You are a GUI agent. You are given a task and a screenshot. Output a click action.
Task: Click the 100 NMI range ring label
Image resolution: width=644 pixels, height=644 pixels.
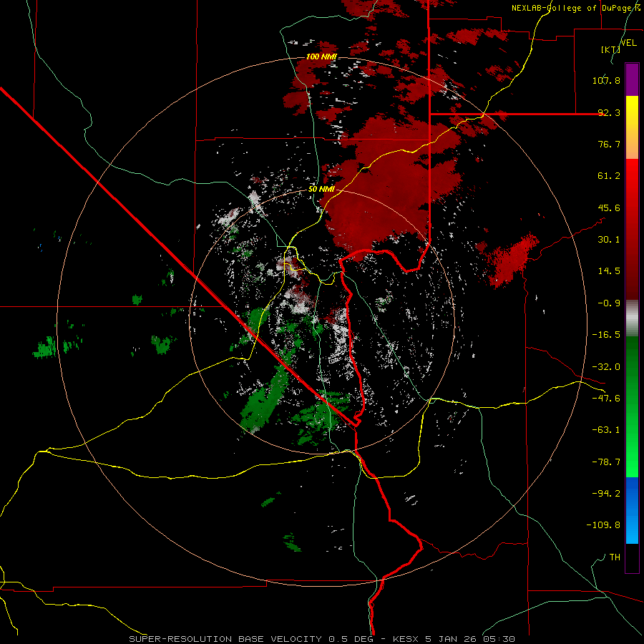tap(321, 57)
